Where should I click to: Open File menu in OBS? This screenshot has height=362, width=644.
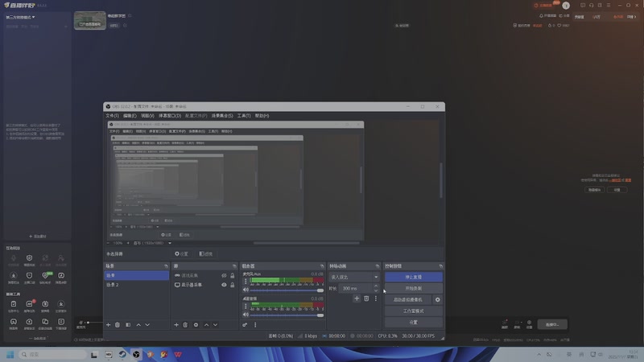point(112,116)
